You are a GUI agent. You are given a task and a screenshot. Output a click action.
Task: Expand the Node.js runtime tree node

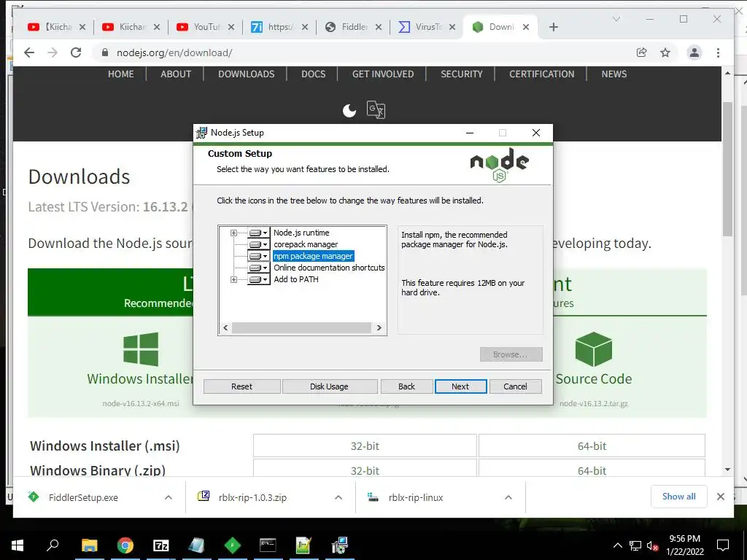click(233, 233)
